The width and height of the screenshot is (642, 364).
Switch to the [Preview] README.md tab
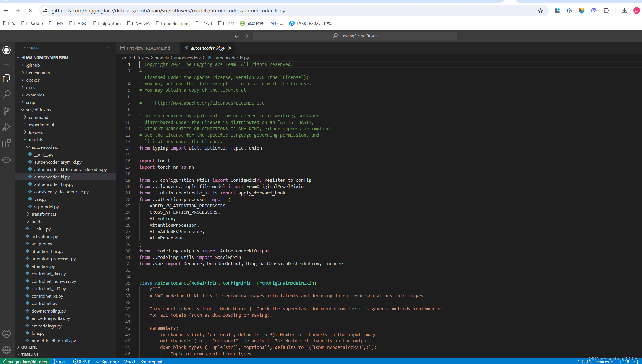coord(148,48)
